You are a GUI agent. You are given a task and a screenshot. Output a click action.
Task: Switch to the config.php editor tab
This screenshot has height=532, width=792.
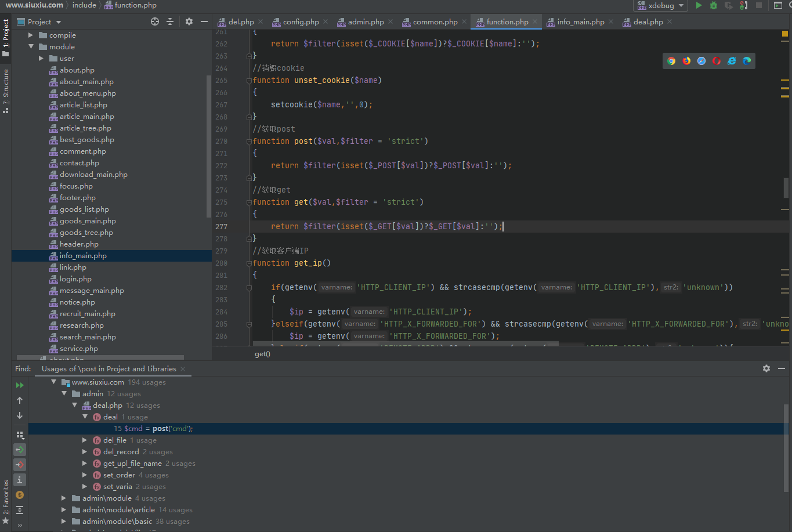point(301,21)
